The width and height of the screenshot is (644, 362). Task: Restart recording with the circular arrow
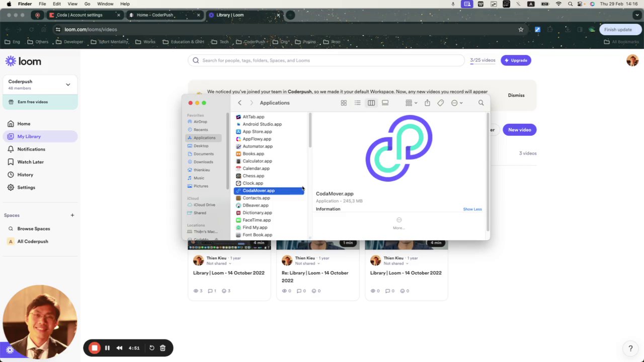(151, 348)
